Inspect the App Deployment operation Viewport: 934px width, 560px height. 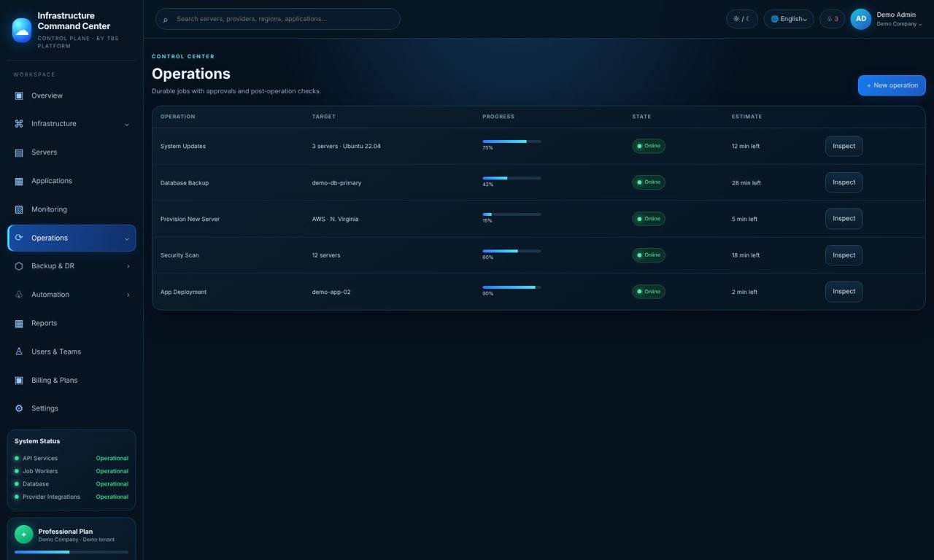(x=844, y=292)
